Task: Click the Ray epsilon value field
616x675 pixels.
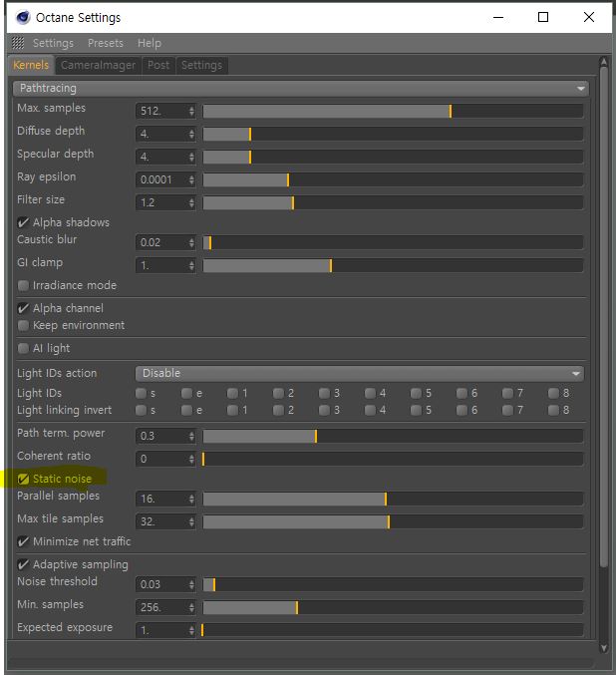Action: click(x=161, y=179)
